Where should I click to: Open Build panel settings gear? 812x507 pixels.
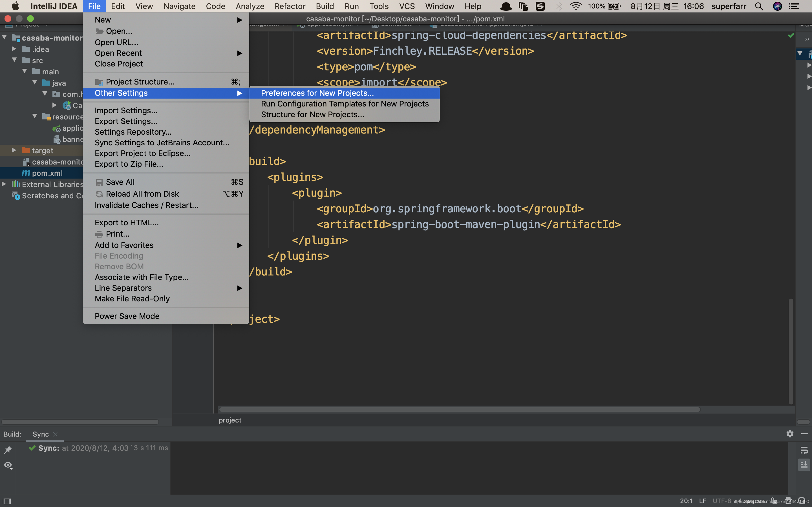(790, 434)
